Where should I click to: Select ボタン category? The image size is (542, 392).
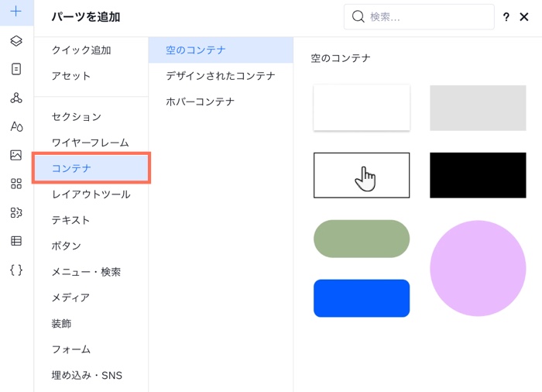click(66, 246)
